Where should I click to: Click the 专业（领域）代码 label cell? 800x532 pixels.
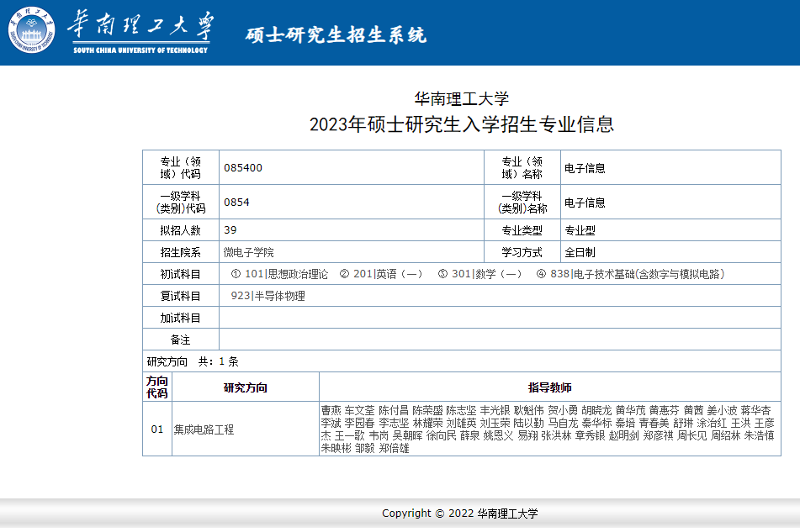[181, 167]
